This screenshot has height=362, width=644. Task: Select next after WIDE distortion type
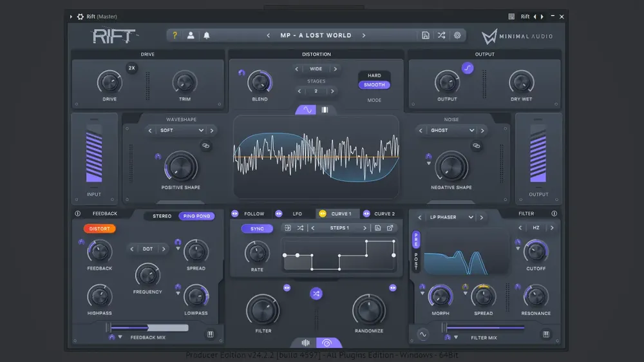(x=335, y=69)
